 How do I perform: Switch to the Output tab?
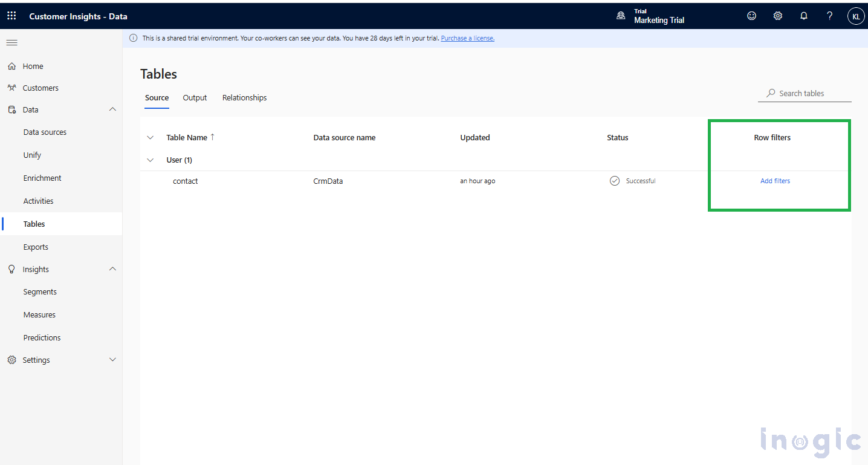point(195,97)
